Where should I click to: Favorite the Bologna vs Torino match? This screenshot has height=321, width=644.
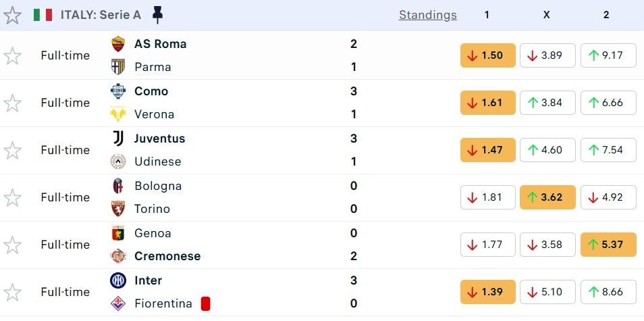12,197
